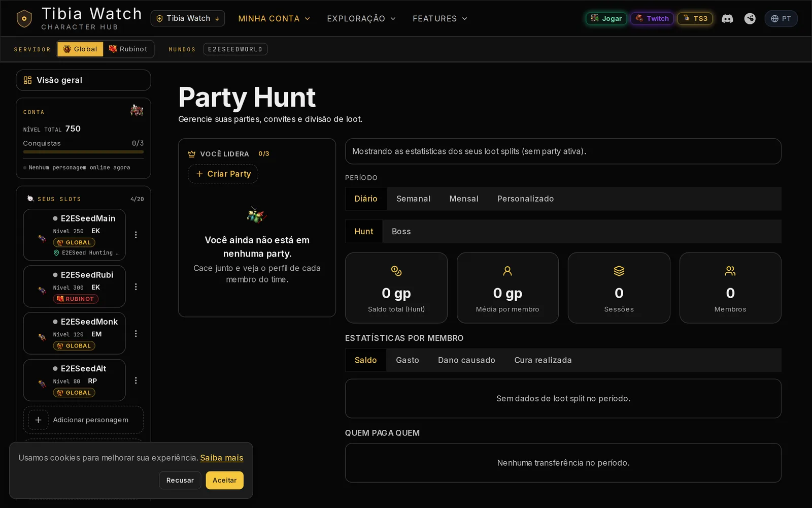Screen dimensions: 812x508
Task: Click the account character group icon
Action: point(137,110)
